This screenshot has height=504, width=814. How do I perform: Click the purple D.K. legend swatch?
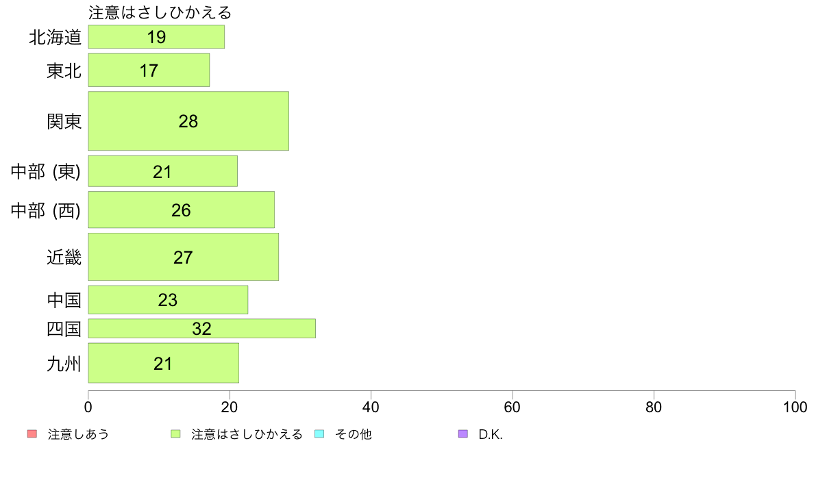[463, 434]
